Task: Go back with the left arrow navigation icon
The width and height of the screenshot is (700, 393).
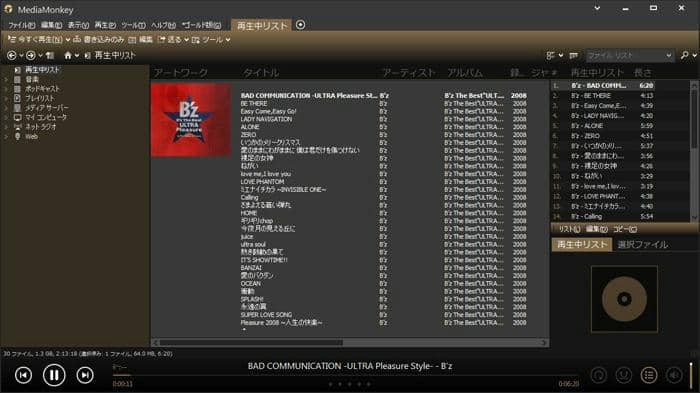Action: pos(12,55)
